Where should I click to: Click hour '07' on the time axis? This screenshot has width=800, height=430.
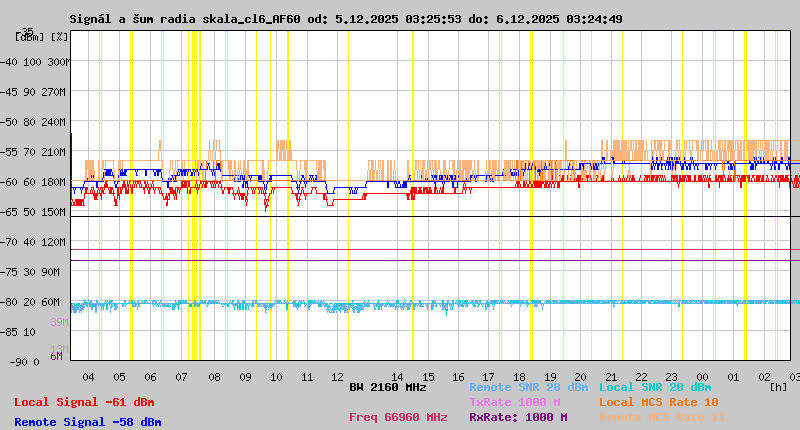click(181, 377)
